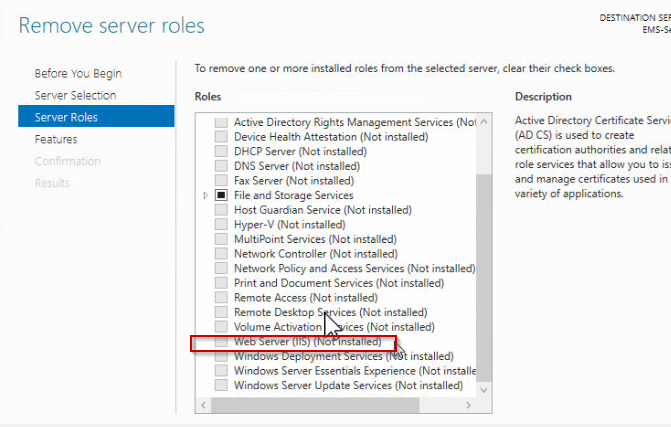Clear the File and Storage Services checkbox
The image size is (671, 427).
pyautogui.click(x=221, y=196)
